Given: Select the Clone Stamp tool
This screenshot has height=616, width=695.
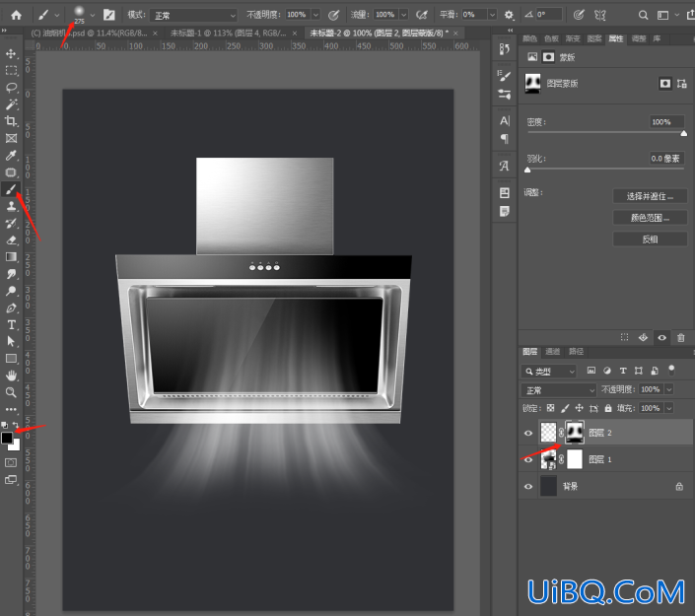Looking at the screenshot, I should [11, 206].
